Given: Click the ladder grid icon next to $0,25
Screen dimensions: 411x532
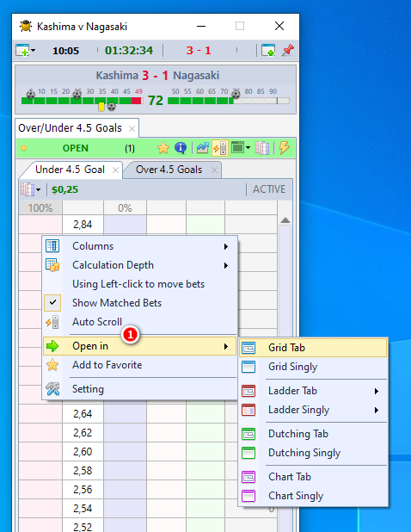Looking at the screenshot, I should [28, 189].
